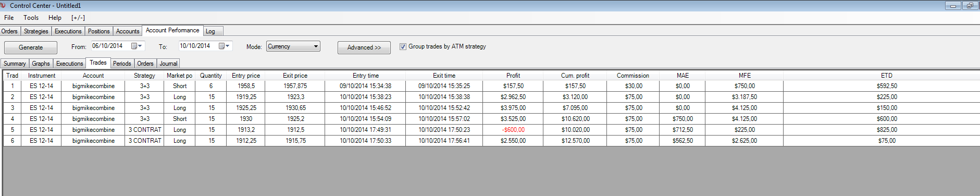980x196 pixels.
Task: Open the Periods sub-tab
Action: [x=122, y=64]
